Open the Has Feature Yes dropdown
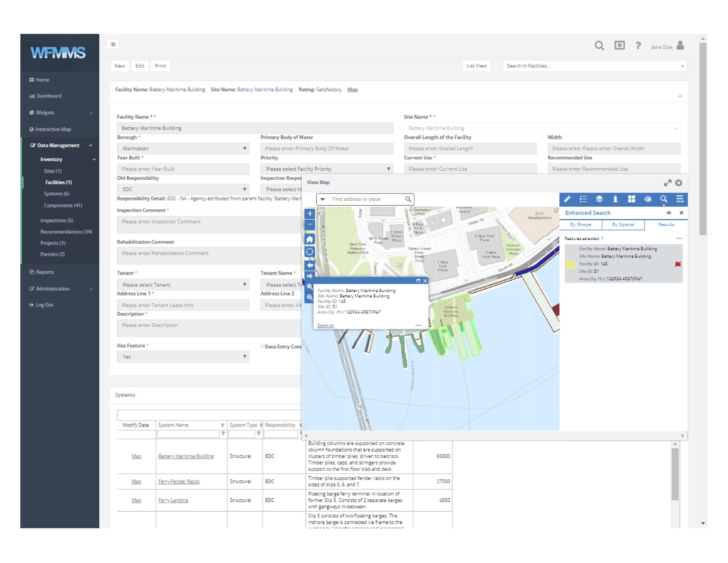Image resolution: width=728 pixels, height=563 pixels. 183,357
